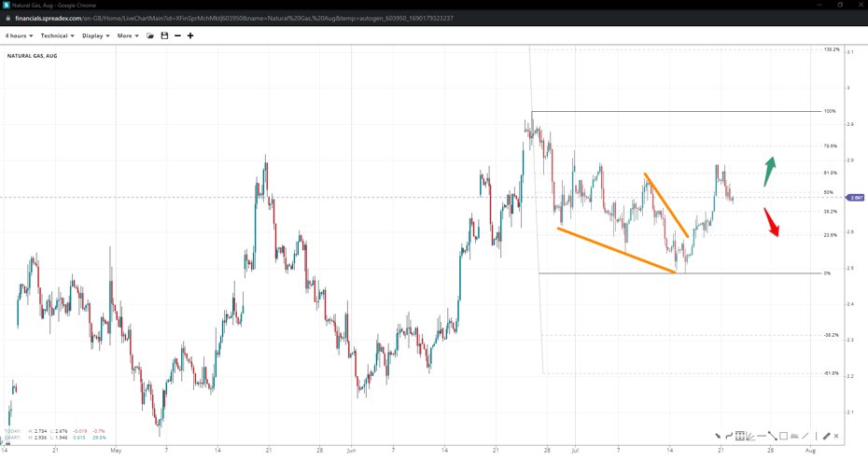
Task: Click the browser address bar URL
Action: pyautogui.click(x=233, y=18)
